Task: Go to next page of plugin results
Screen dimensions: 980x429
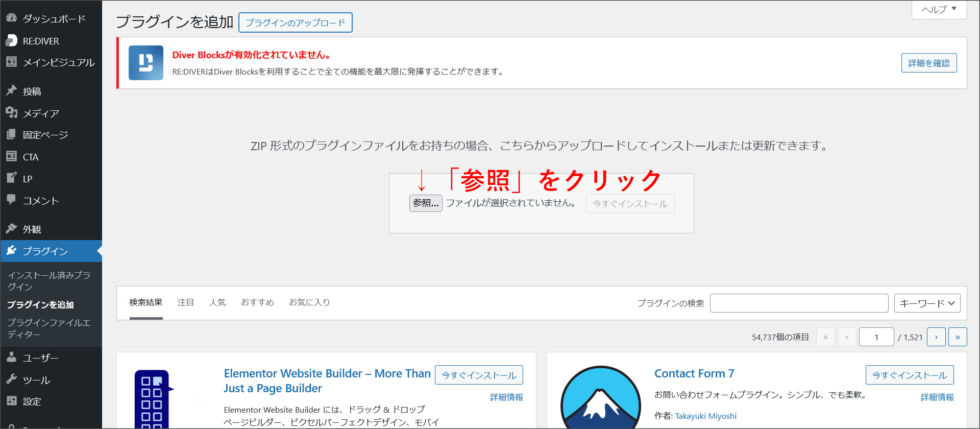Action: pos(936,337)
